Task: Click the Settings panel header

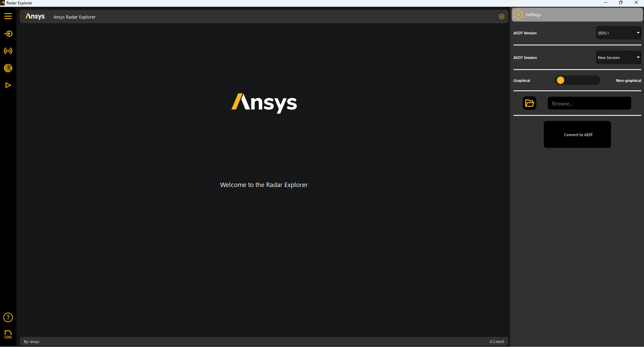Action: [x=577, y=15]
